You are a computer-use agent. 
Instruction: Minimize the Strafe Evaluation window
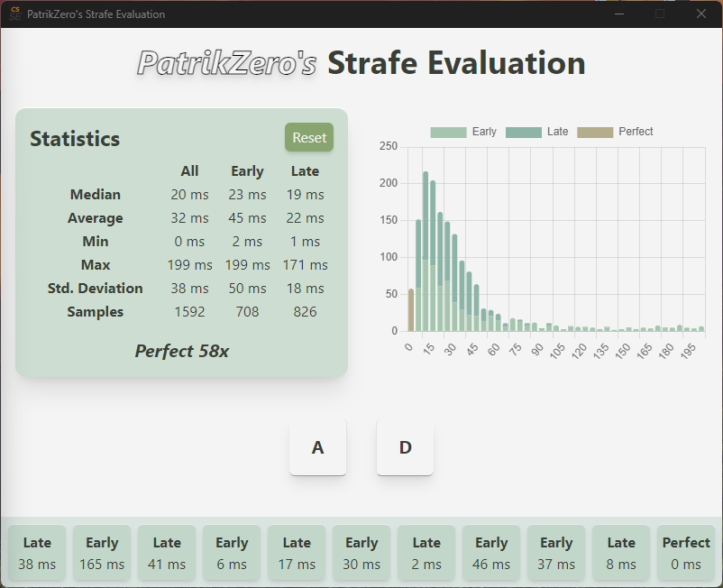pos(619,14)
